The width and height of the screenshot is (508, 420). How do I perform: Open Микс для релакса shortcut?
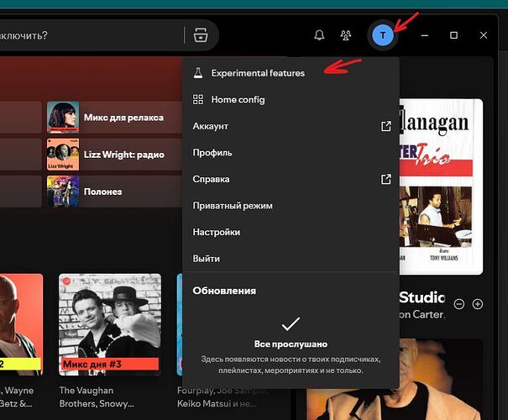(115, 118)
